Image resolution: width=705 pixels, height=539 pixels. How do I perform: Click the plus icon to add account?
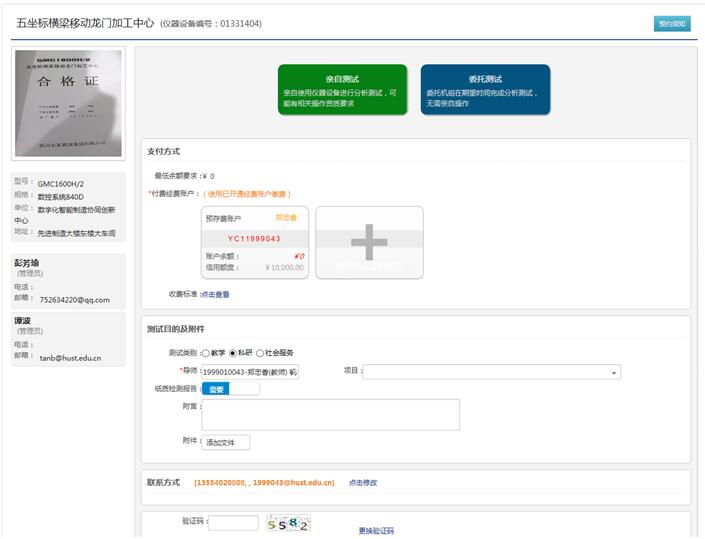click(368, 242)
